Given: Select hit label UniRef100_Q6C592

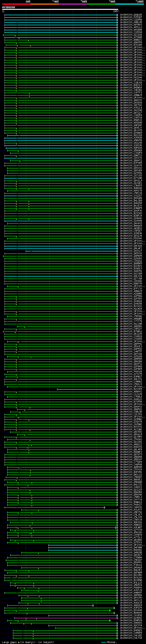Looking at the screenshot, I should (131, 432).
